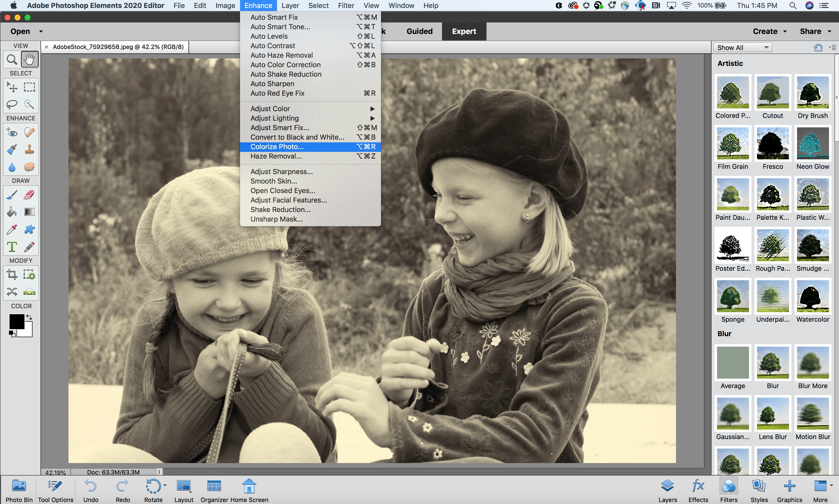Activate the Crop tool
This screenshot has width=839, height=504.
point(12,274)
